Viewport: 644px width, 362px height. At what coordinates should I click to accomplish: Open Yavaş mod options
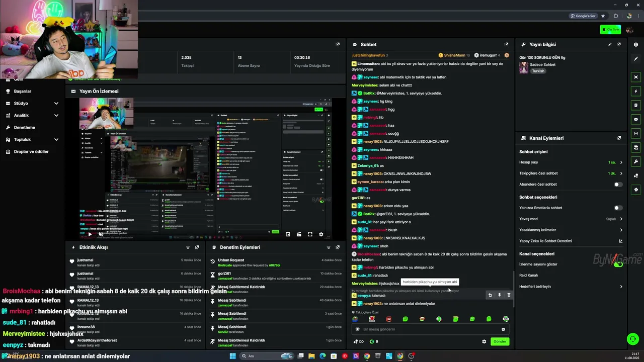pyautogui.click(x=571, y=219)
